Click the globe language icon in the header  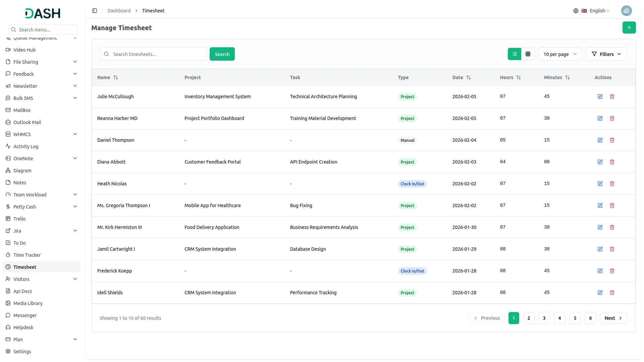(x=576, y=10)
